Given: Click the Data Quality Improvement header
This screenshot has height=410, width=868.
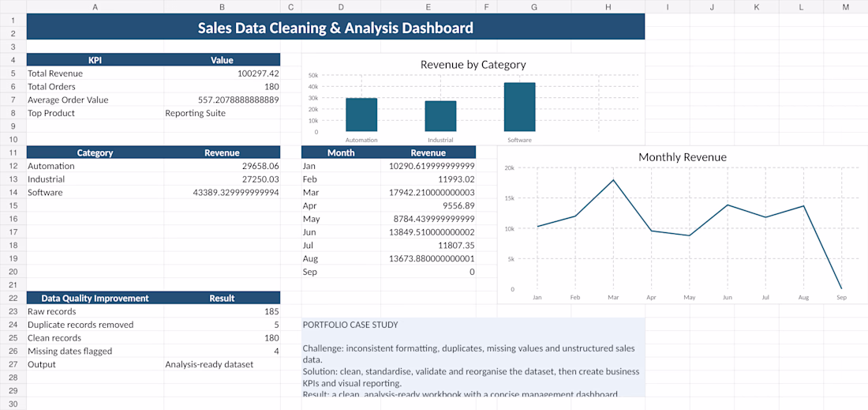Looking at the screenshot, I should tap(95, 298).
